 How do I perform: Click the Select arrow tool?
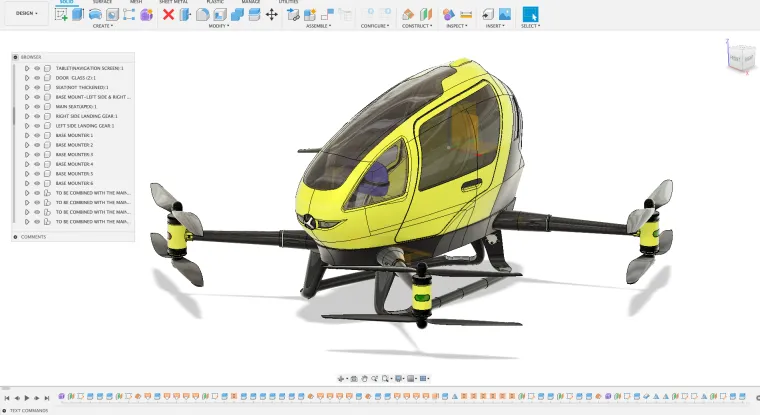(530, 14)
